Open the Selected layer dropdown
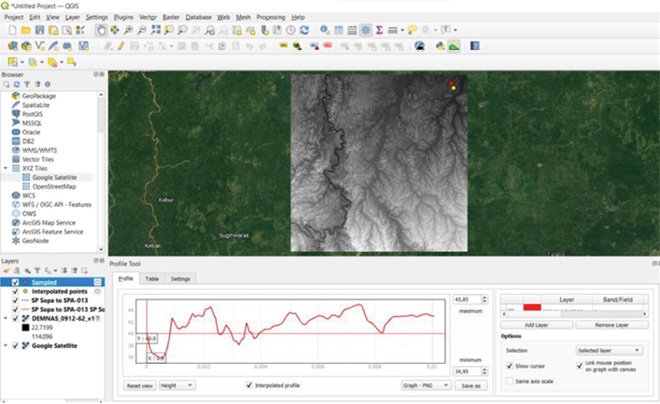This screenshot has height=404, width=660. click(609, 351)
